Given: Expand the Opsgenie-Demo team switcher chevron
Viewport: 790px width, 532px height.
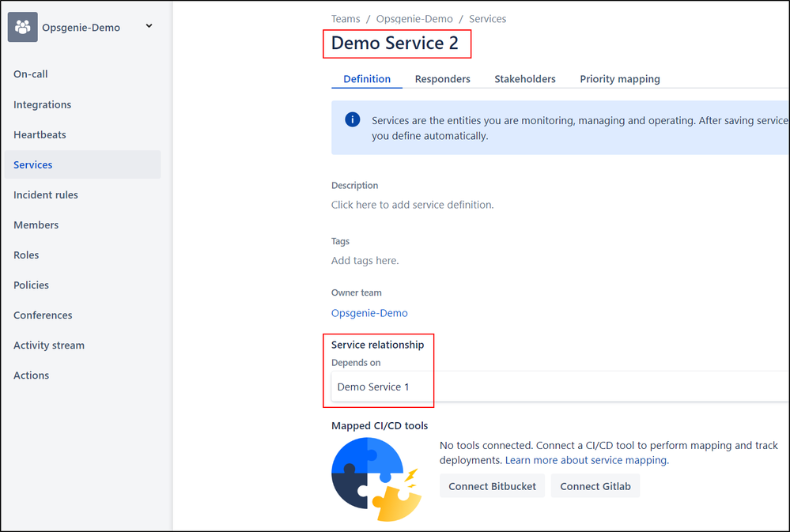Looking at the screenshot, I should click(x=149, y=26).
